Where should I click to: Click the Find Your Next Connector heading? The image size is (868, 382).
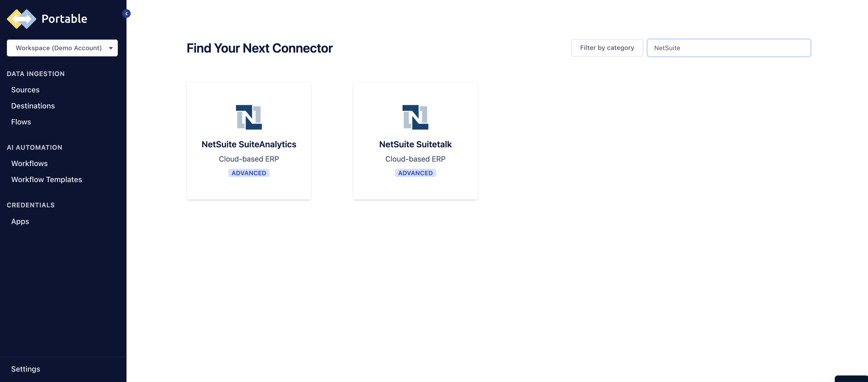(259, 48)
